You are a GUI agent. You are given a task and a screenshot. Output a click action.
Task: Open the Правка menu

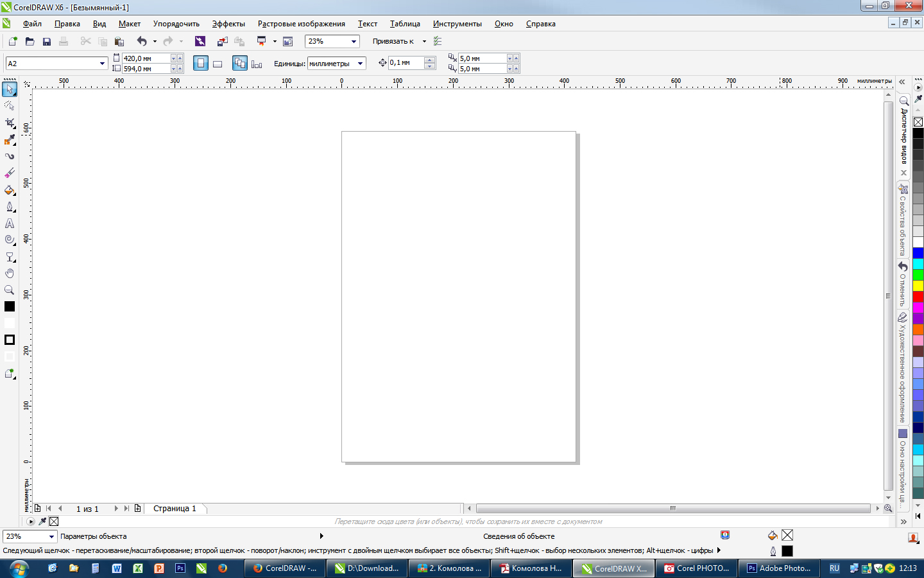(67, 24)
